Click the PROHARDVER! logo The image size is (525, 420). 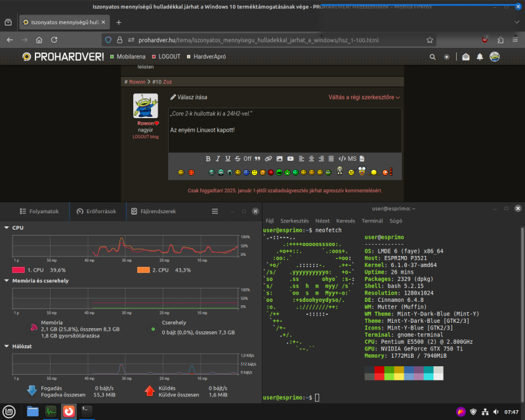point(63,57)
